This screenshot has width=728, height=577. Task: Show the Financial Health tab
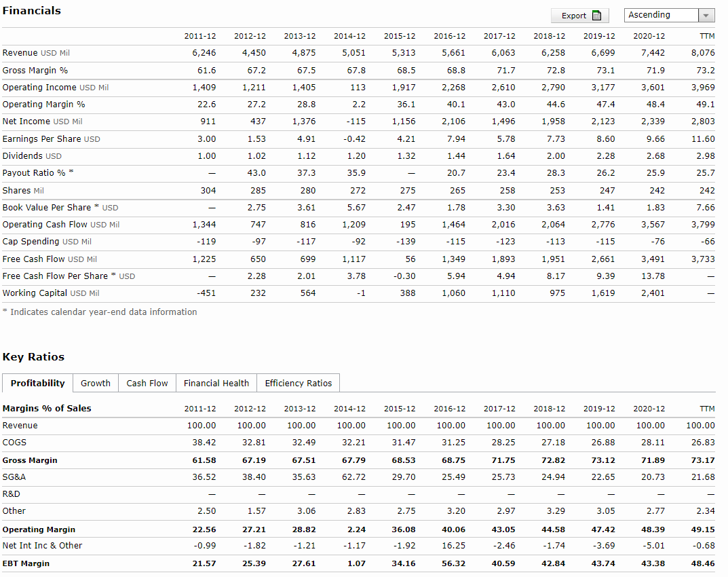pos(216,384)
